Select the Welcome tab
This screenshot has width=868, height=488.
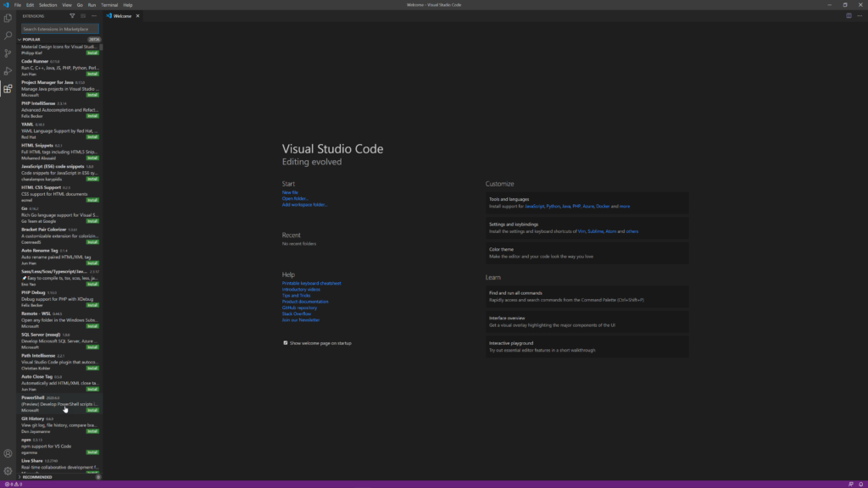pos(123,16)
